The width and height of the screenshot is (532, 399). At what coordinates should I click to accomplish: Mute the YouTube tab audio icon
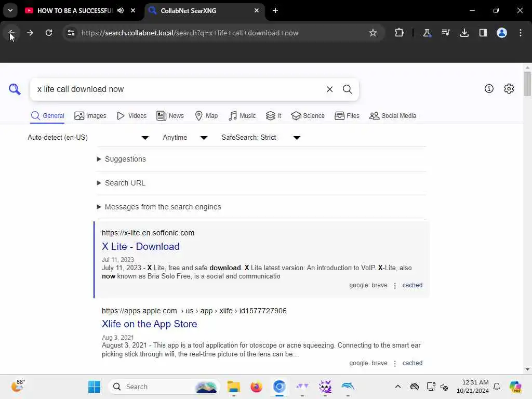121,10
